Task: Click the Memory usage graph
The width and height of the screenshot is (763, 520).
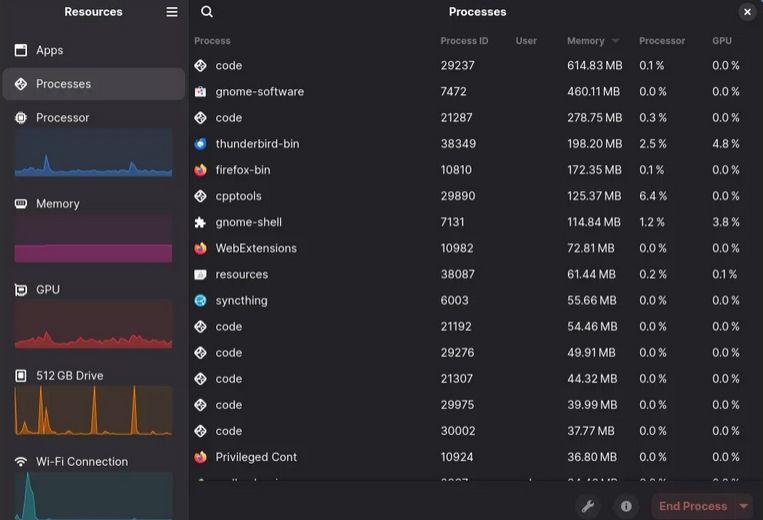Action: [x=93, y=238]
